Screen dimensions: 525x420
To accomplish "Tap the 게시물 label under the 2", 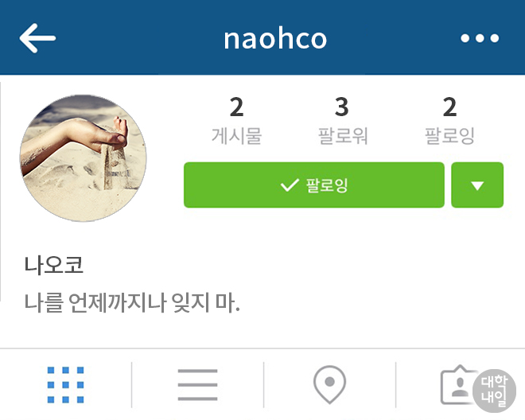I will pyautogui.click(x=236, y=136).
